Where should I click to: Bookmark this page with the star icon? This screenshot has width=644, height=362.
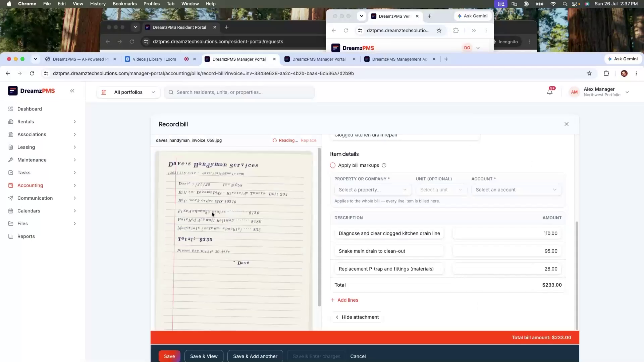pyautogui.click(x=589, y=73)
